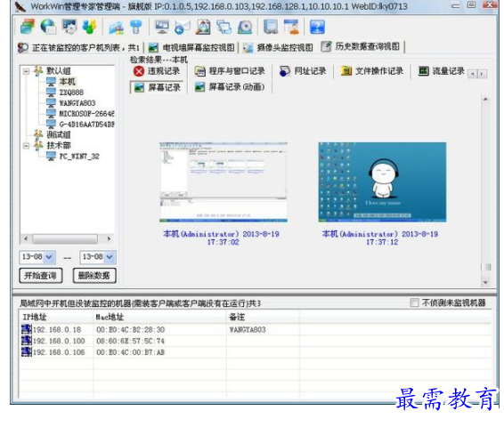Click the globe with page toolbar icon

48,27
